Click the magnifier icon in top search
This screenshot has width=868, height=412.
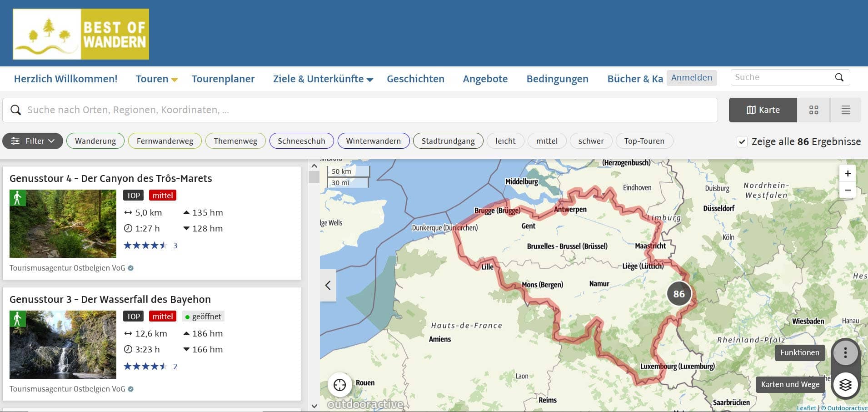pos(839,77)
